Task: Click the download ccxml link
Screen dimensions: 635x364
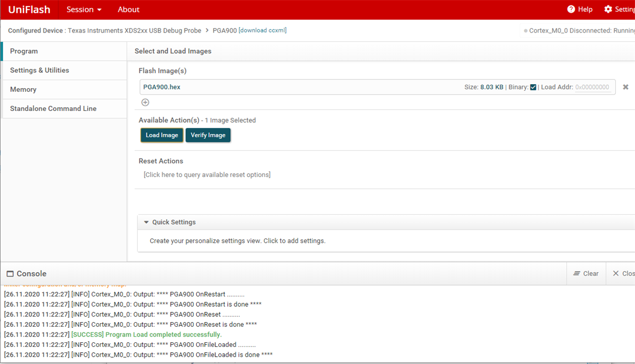Action: tap(262, 30)
